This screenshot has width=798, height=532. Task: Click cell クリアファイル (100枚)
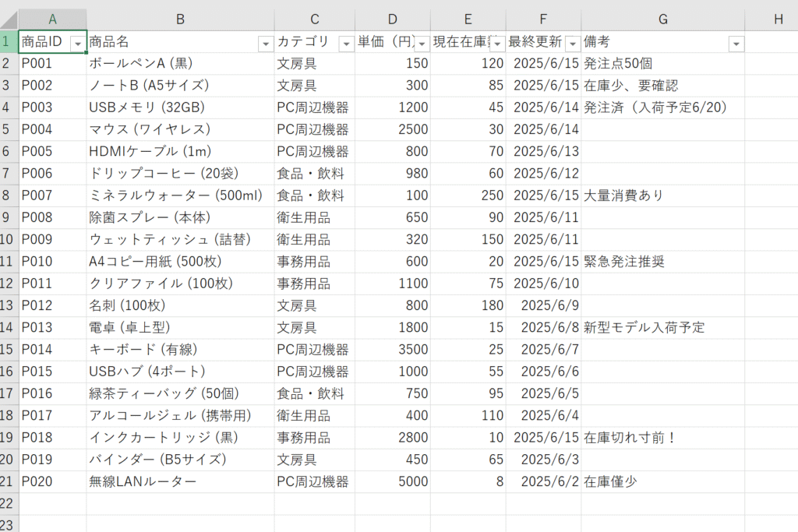180,284
